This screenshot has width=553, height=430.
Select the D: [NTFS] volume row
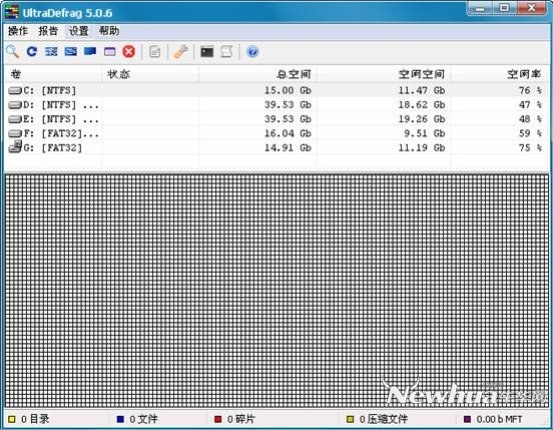(x=276, y=105)
